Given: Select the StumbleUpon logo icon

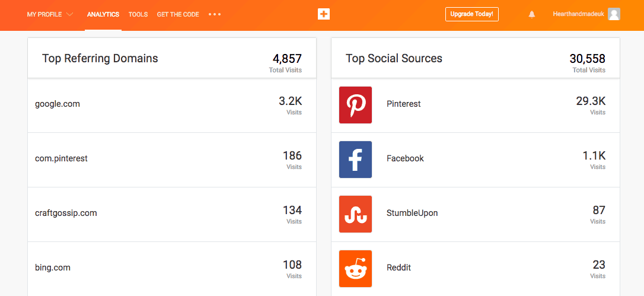Looking at the screenshot, I should coord(355,214).
